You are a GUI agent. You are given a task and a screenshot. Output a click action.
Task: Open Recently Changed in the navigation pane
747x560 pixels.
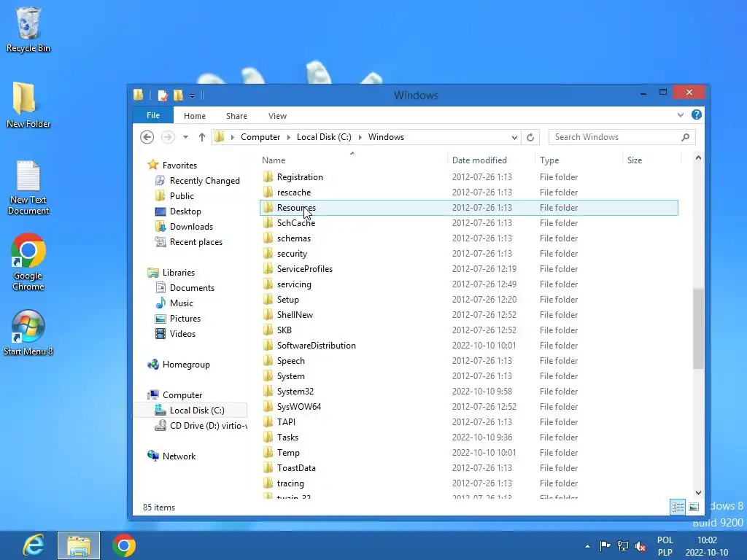tap(204, 181)
